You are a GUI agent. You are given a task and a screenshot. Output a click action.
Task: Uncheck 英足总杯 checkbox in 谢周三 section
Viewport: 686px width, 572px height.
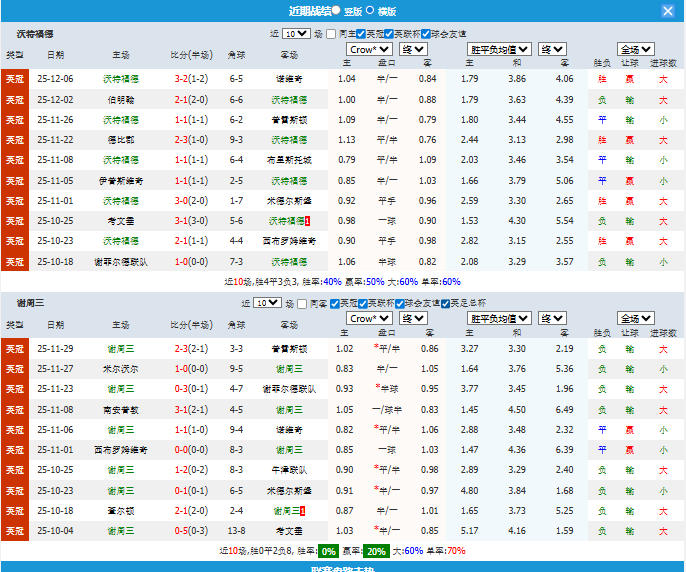point(446,303)
